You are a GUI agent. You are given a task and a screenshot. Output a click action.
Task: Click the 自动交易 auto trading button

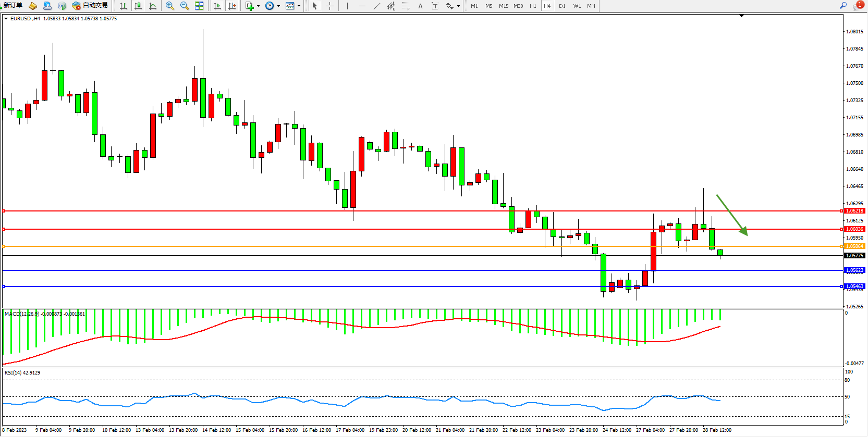click(x=91, y=5)
